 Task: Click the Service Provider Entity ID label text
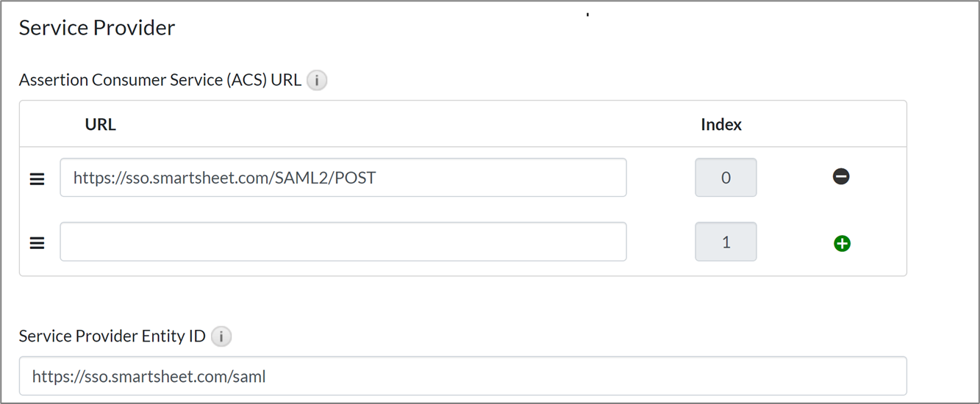[112, 336]
